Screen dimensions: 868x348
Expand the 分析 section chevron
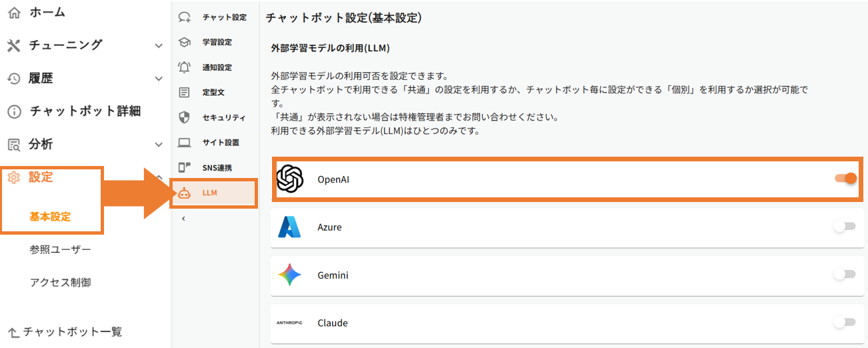[x=159, y=144]
